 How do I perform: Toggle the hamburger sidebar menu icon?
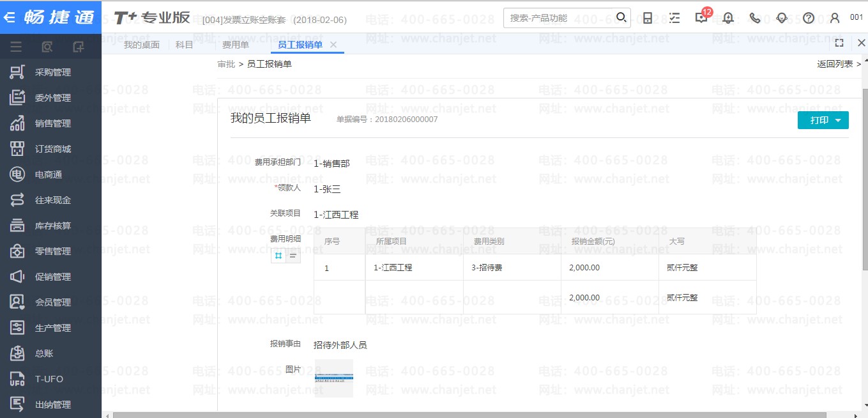pos(16,47)
